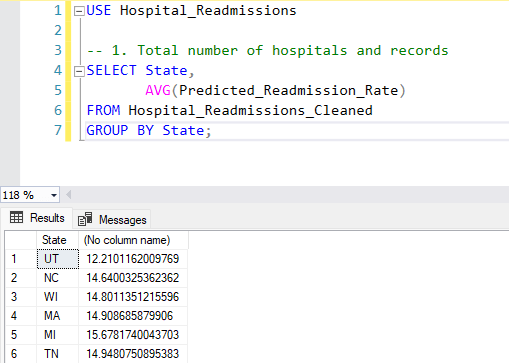Click the FROM keyword on line 6
The width and height of the screenshot is (509, 363).
coord(103,110)
